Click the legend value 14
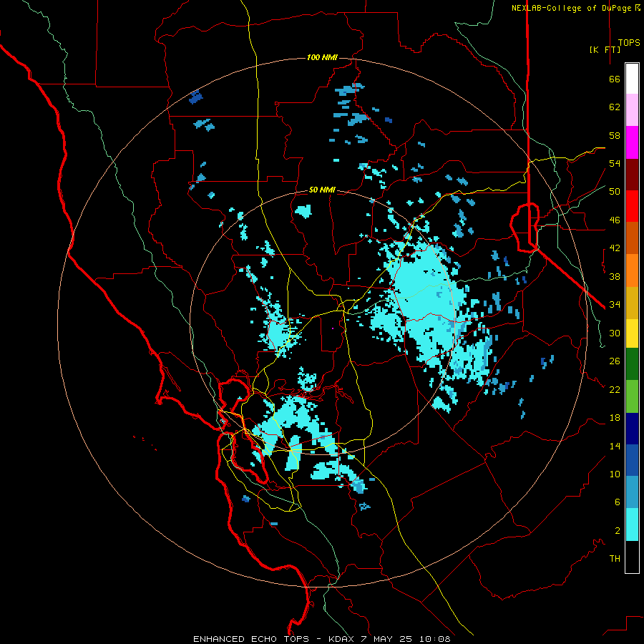 (x=615, y=446)
